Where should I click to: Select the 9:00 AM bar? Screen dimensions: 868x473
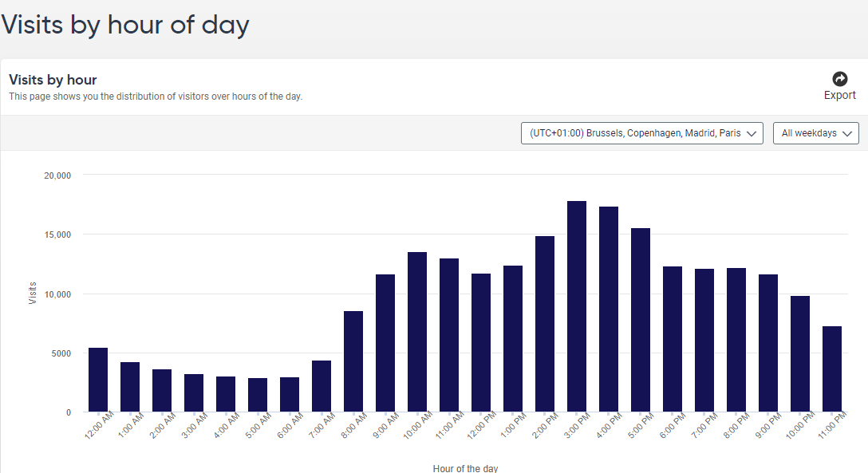tap(385, 343)
